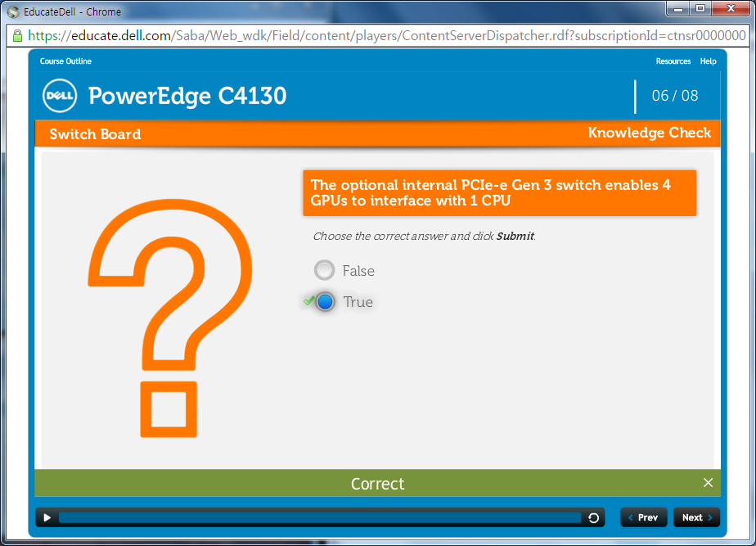
Task: Click the address bar URL
Action: (385, 36)
